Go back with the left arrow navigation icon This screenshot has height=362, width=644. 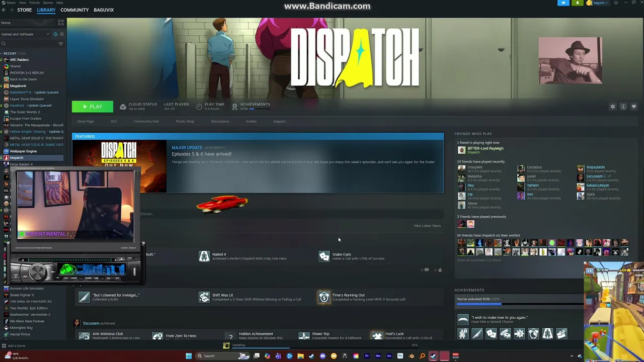4,10
